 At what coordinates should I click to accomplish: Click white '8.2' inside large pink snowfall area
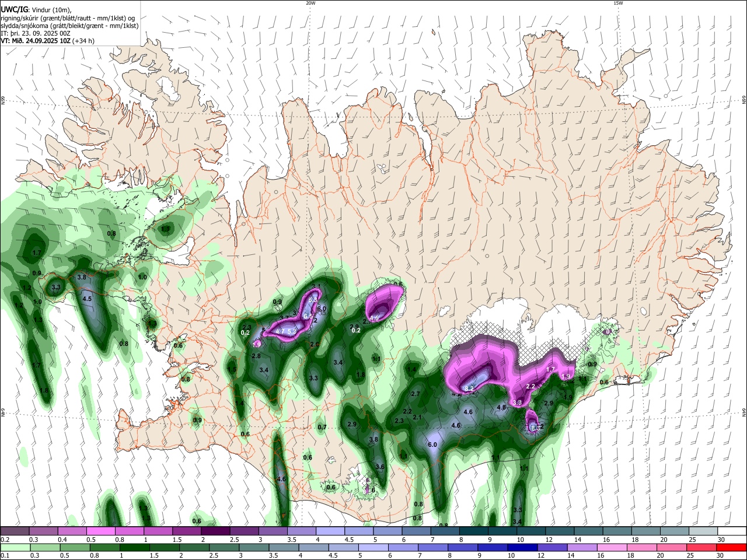pyautogui.click(x=469, y=388)
